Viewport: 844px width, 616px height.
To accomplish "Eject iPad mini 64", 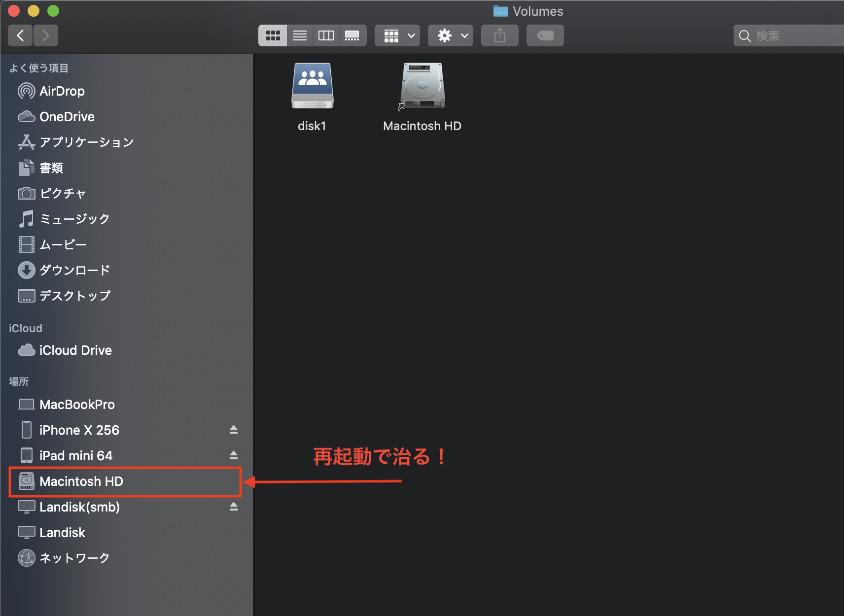I will [x=234, y=455].
